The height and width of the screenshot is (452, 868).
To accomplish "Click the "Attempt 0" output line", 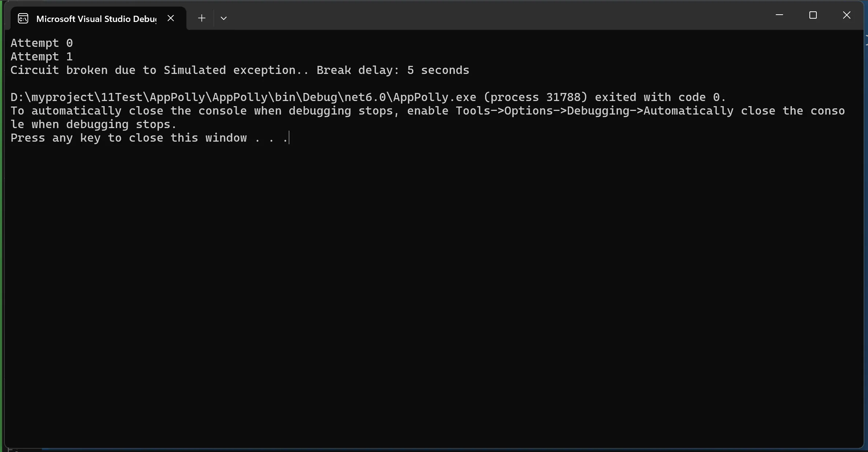I will tap(42, 43).
